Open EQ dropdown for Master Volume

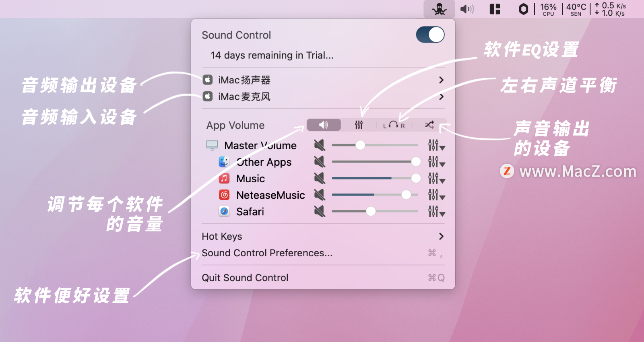(x=437, y=145)
